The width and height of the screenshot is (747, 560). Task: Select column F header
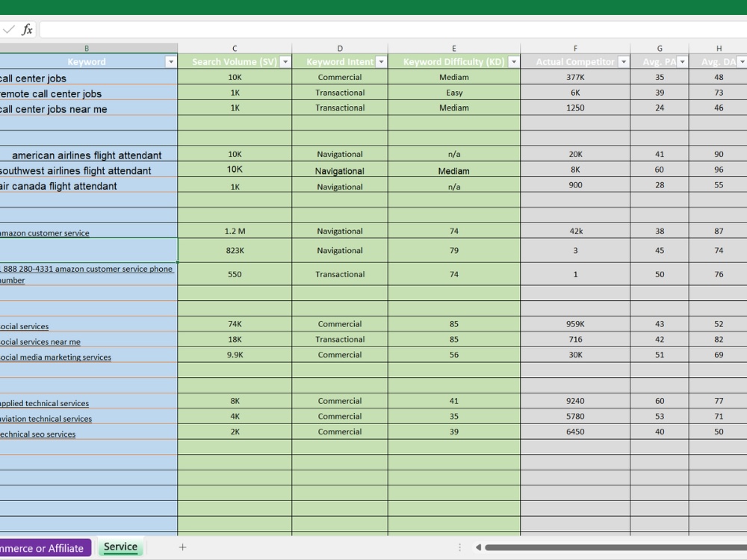[575, 48]
